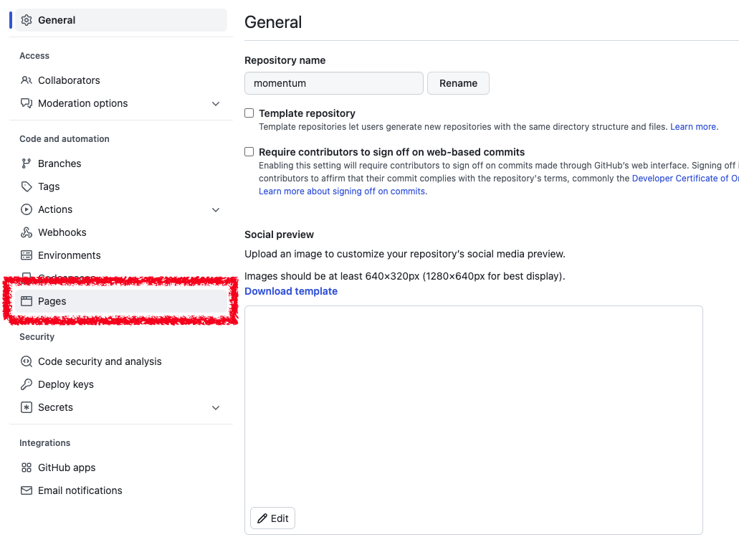The width and height of the screenshot is (739, 560).
Task: Click the Moderation options label
Action: pos(83,103)
